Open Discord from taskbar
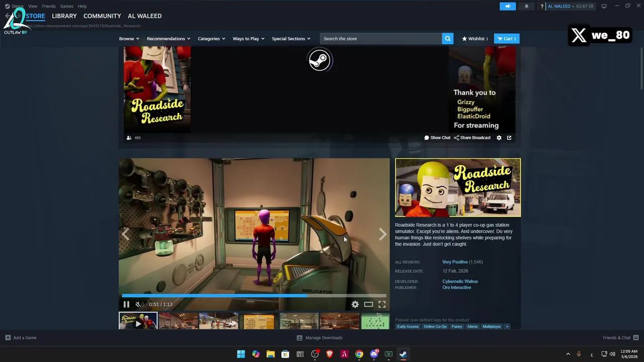This screenshot has height=362, width=644. (x=374, y=354)
